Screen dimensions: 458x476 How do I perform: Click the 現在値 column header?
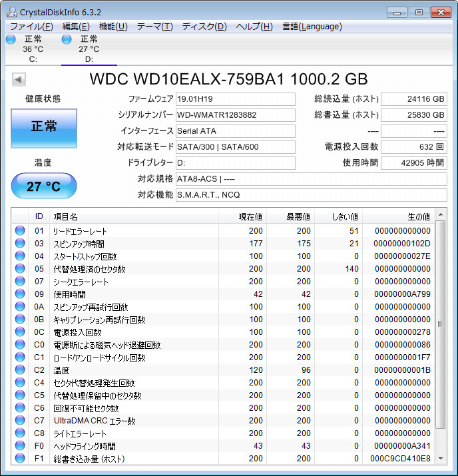(x=242, y=216)
